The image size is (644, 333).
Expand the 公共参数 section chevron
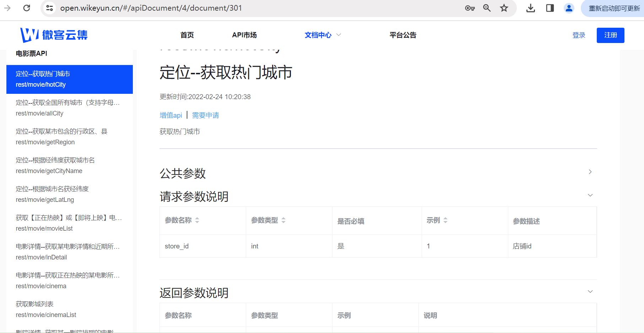click(590, 172)
